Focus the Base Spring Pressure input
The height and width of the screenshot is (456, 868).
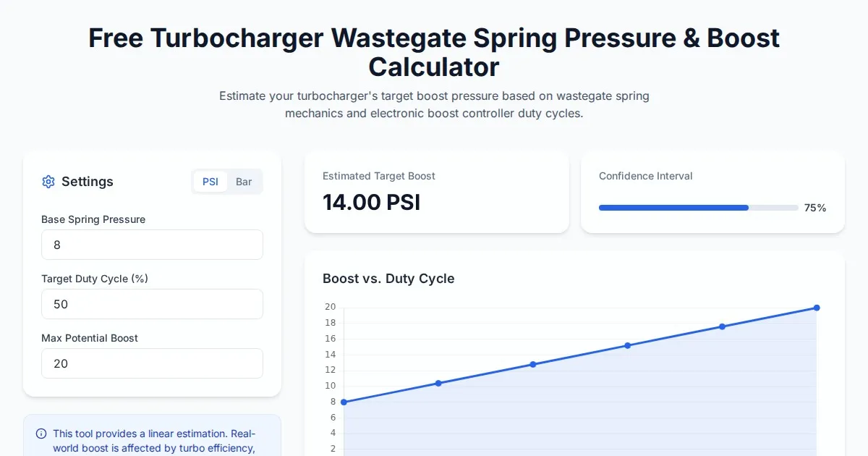coord(152,245)
